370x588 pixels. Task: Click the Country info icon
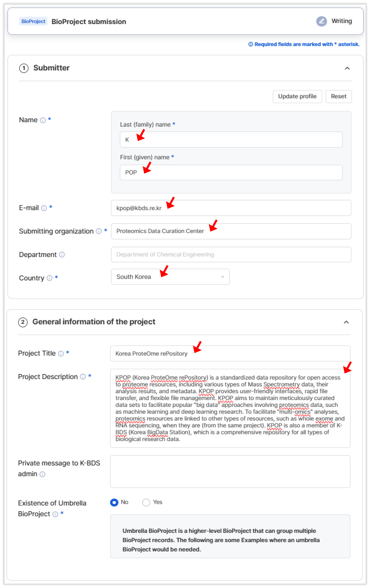(x=49, y=278)
